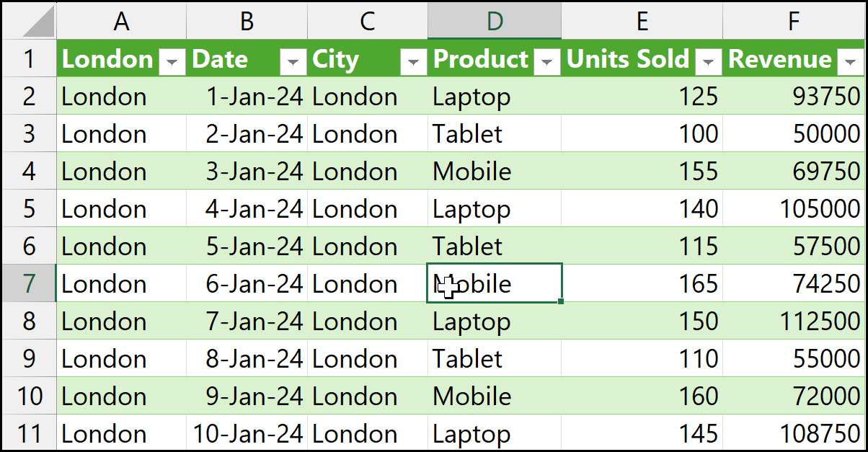
Task: Expand the Revenue column filter arrow
Action: [849, 63]
